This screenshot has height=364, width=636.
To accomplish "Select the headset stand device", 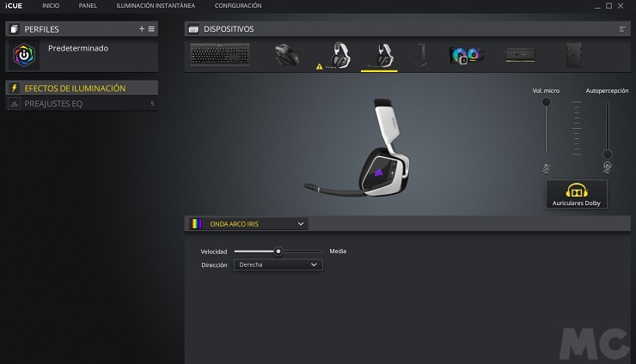I will tap(421, 56).
